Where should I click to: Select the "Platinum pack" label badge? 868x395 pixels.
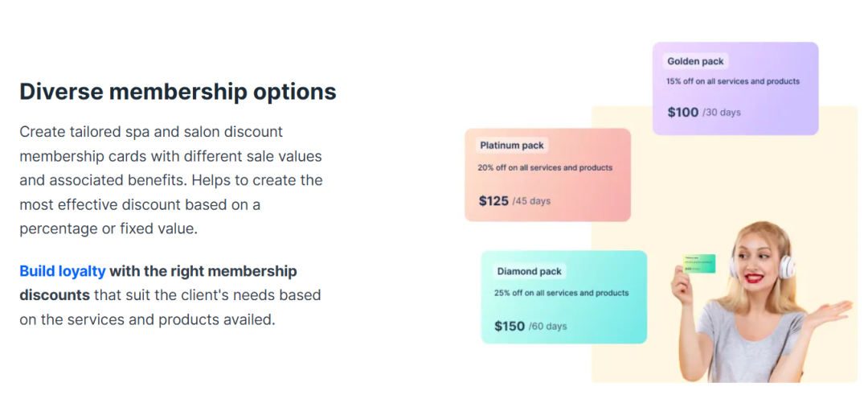point(512,146)
